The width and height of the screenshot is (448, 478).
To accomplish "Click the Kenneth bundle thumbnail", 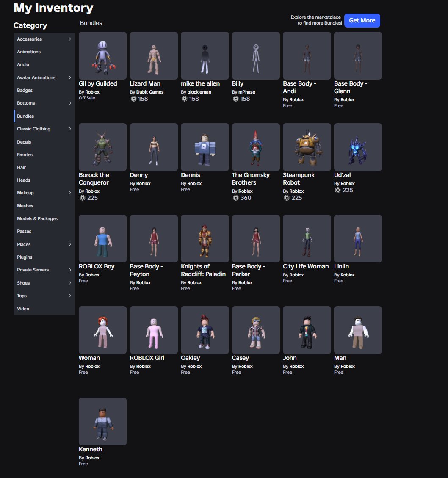I will (x=102, y=421).
